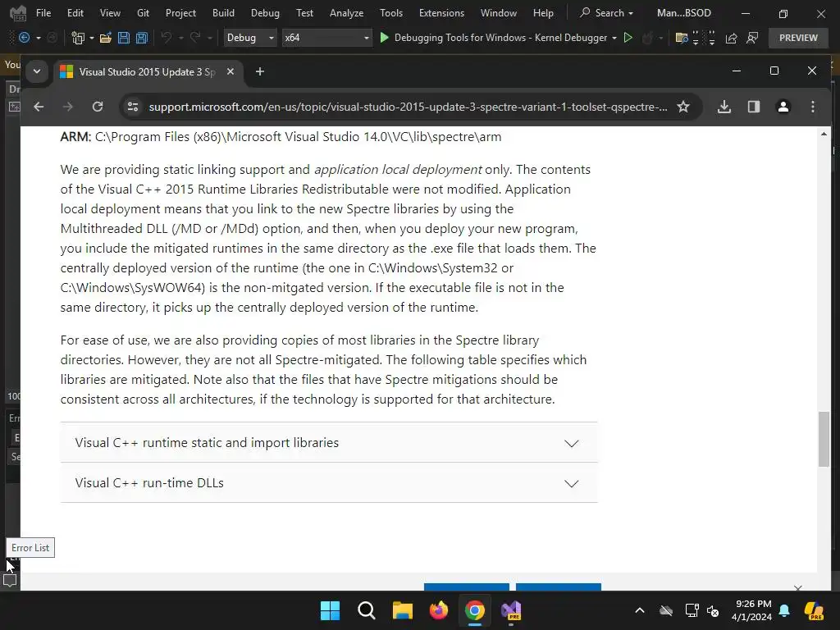
Task: Click the Open File folder icon
Action: click(x=106, y=38)
